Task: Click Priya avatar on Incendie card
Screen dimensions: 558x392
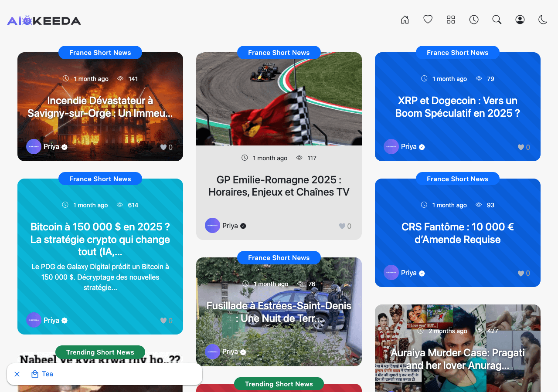Action: click(x=34, y=147)
